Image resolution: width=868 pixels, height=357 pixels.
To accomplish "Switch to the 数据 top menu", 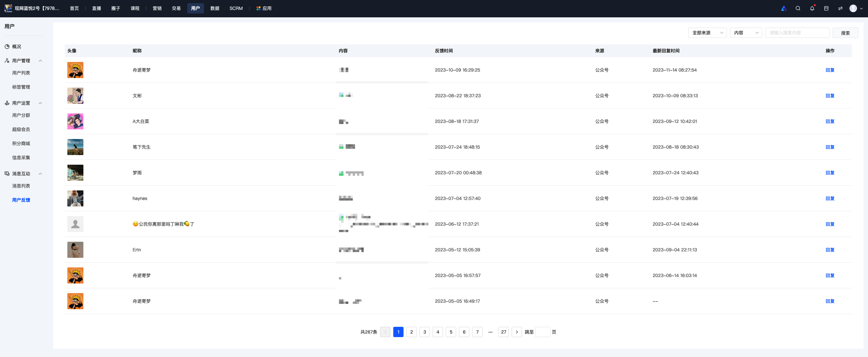I will click(215, 8).
